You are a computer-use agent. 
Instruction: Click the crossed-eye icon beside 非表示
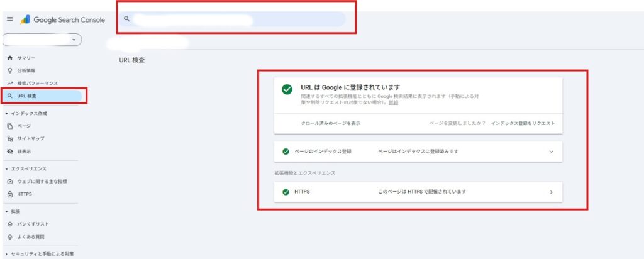[10, 152]
